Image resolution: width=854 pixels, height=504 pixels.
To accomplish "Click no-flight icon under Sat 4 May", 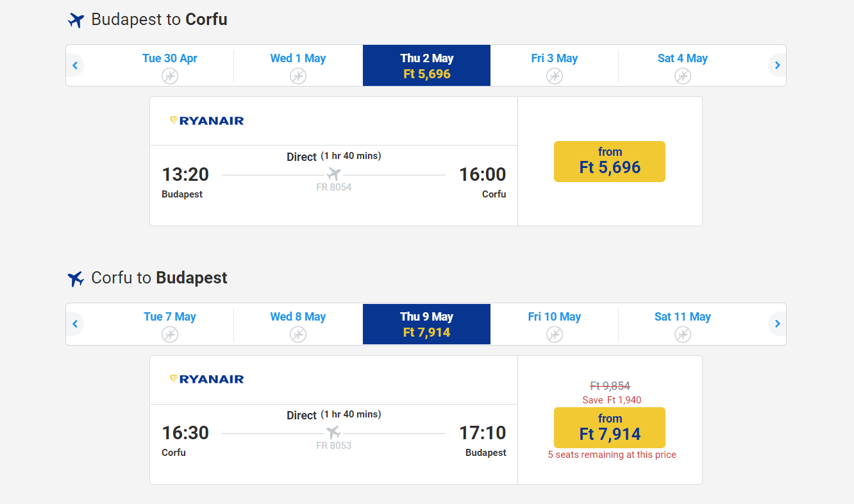I will 683,76.
